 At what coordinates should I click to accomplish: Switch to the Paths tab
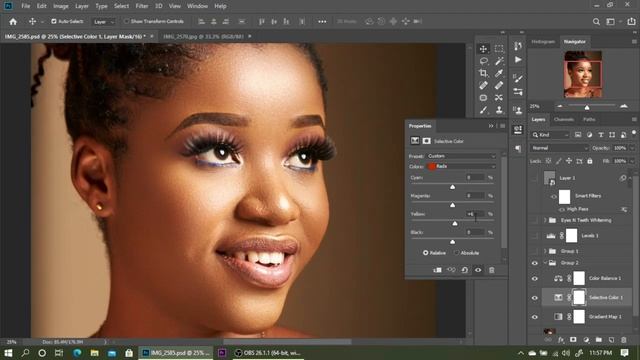(589, 120)
